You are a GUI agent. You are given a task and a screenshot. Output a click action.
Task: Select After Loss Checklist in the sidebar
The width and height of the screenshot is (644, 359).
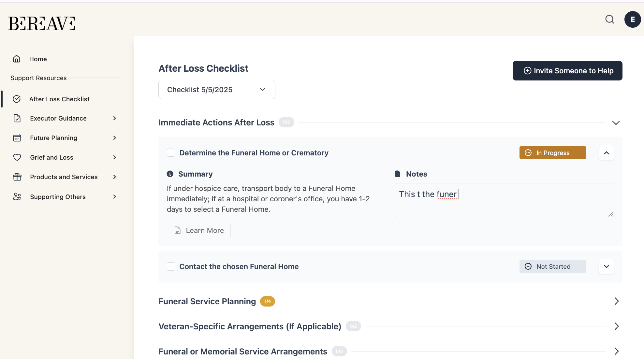[59, 99]
